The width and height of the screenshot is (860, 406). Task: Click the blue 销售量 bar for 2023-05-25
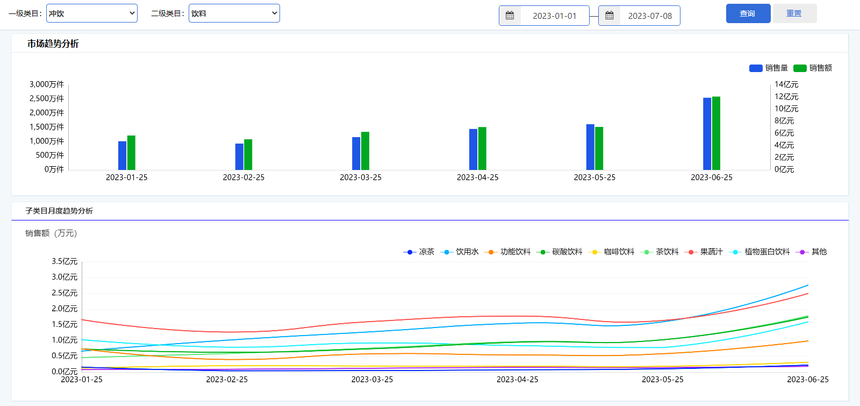[590, 147]
